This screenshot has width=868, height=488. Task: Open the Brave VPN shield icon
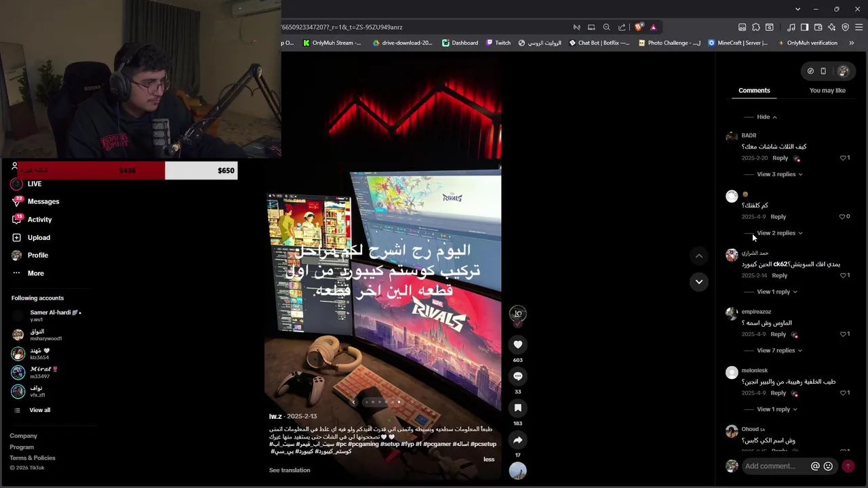tap(845, 27)
